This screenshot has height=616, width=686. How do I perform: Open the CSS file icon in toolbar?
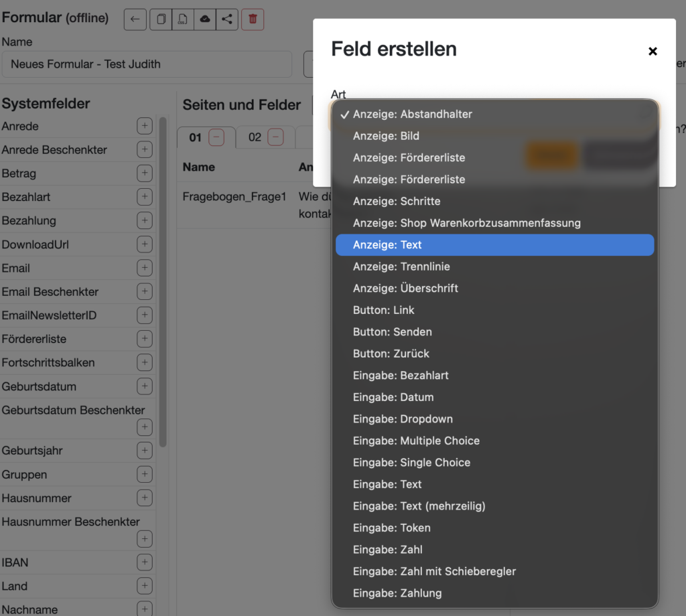(182, 19)
